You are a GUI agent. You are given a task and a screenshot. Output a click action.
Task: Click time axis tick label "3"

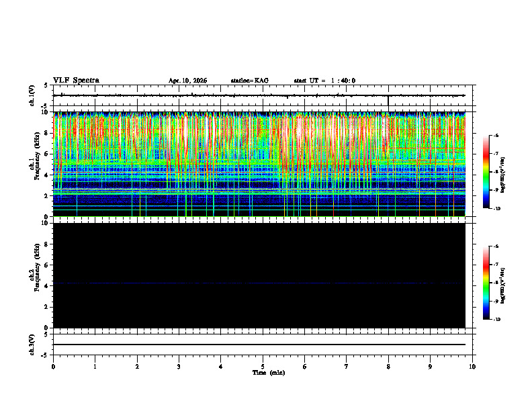pyautogui.click(x=179, y=367)
